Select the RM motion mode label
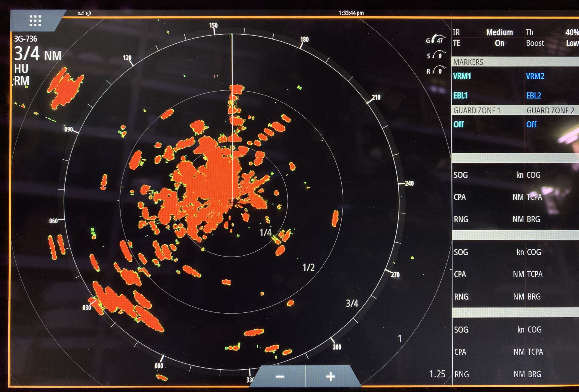The height and width of the screenshot is (392, 579). pyautogui.click(x=21, y=81)
